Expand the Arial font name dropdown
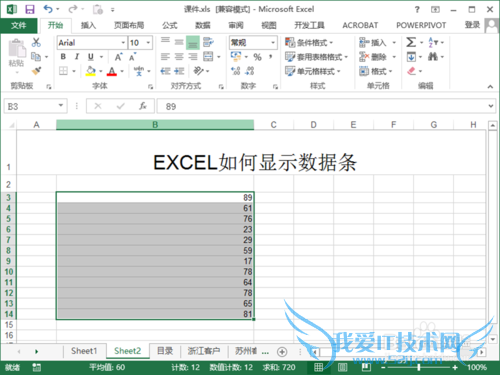 123,43
